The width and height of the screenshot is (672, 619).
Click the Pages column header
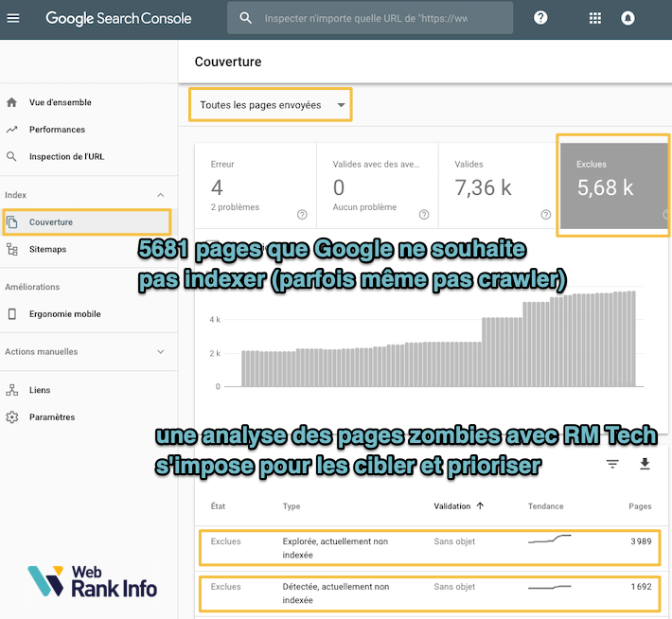point(640,506)
